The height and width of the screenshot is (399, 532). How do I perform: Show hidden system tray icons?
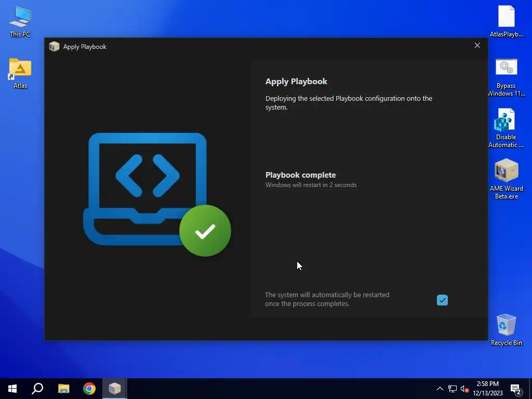[440, 389]
